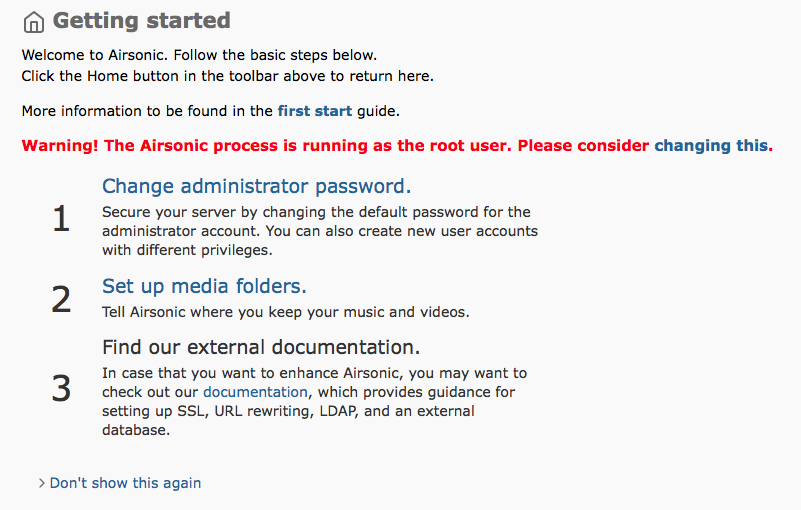Screen dimensions: 801x510
Task: Open Set up media folders link
Action: tap(204, 286)
